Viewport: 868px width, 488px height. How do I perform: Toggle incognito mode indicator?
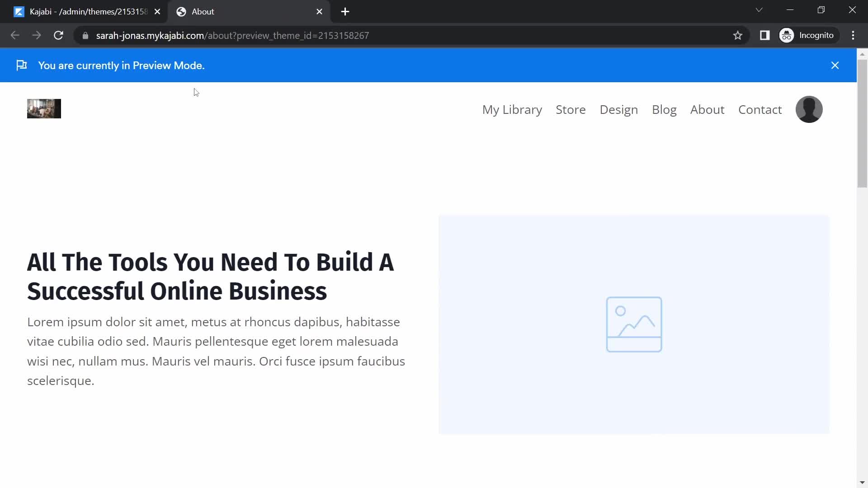[x=808, y=35]
